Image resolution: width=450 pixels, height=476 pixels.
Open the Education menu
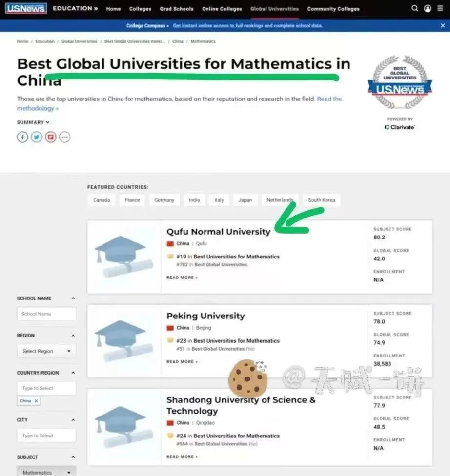click(75, 8)
